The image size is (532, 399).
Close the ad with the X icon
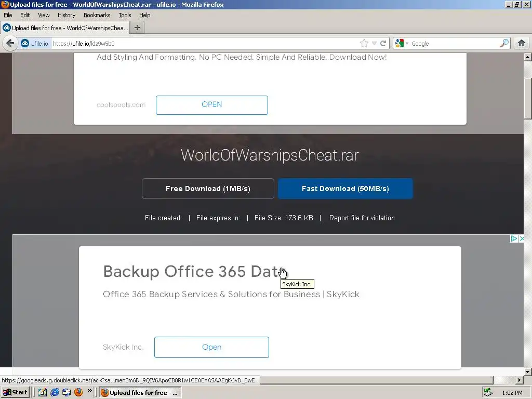point(522,238)
